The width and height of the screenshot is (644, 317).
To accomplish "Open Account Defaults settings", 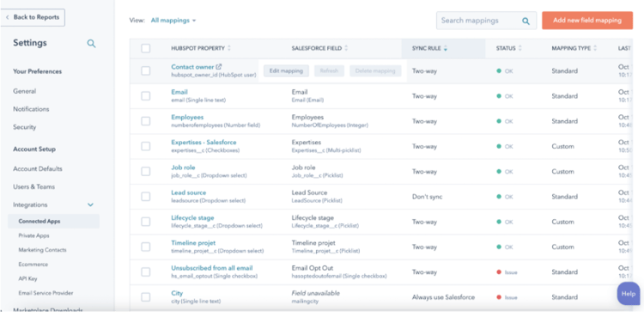I will [x=38, y=168].
